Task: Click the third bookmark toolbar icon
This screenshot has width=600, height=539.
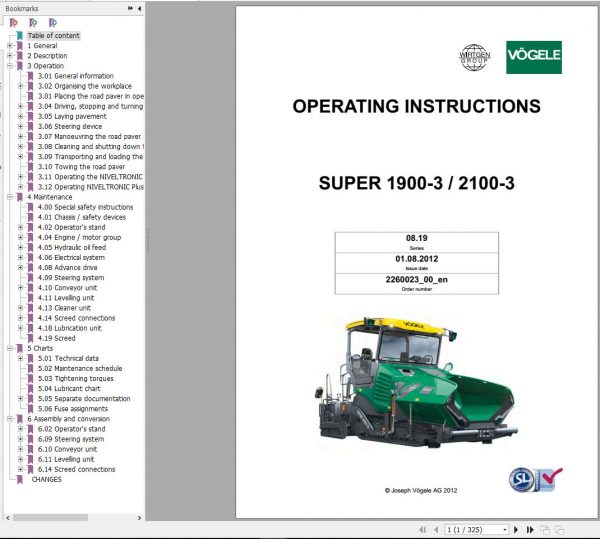Action: click(x=53, y=23)
